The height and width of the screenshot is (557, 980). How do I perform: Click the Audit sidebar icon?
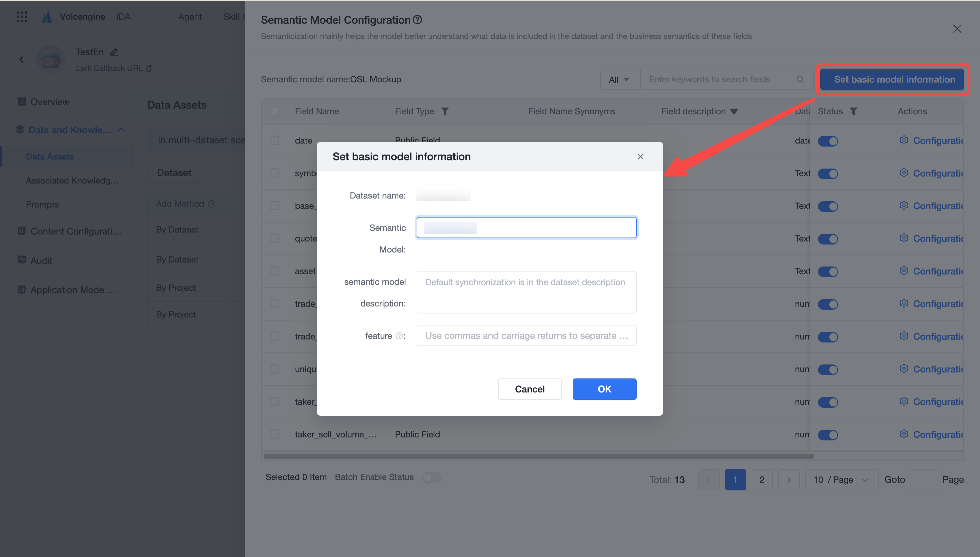click(21, 260)
